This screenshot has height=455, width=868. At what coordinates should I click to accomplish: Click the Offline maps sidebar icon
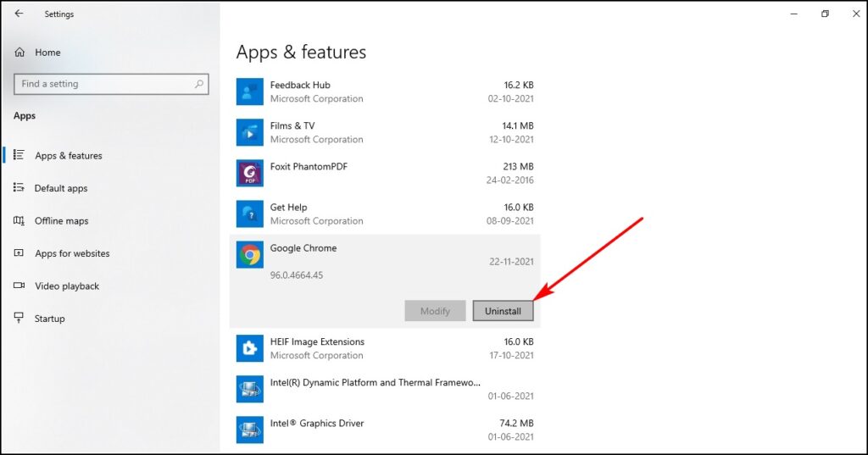(x=19, y=220)
